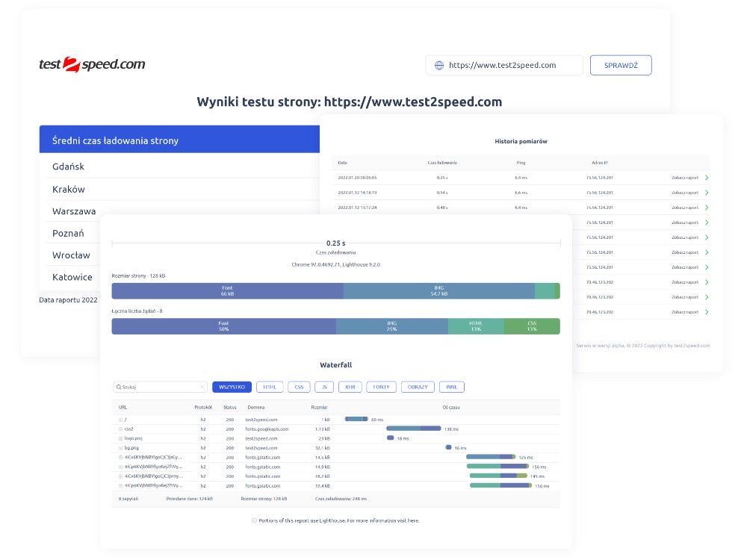Click the Ping column header
This screenshot has width=747, height=560.
pos(521,163)
